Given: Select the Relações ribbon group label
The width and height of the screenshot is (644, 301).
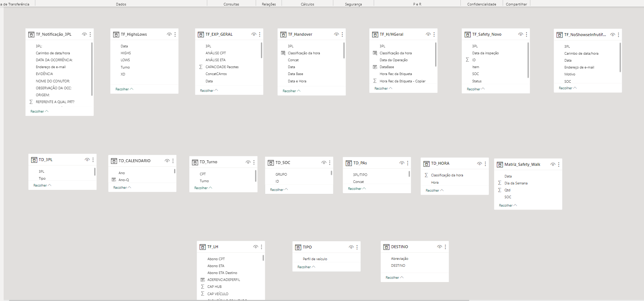Looking at the screenshot, I should click(x=269, y=4).
